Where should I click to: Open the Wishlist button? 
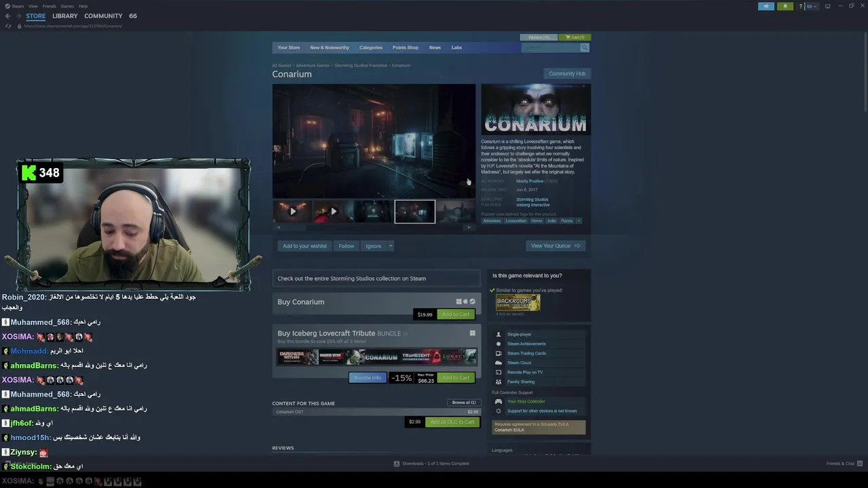tap(538, 37)
